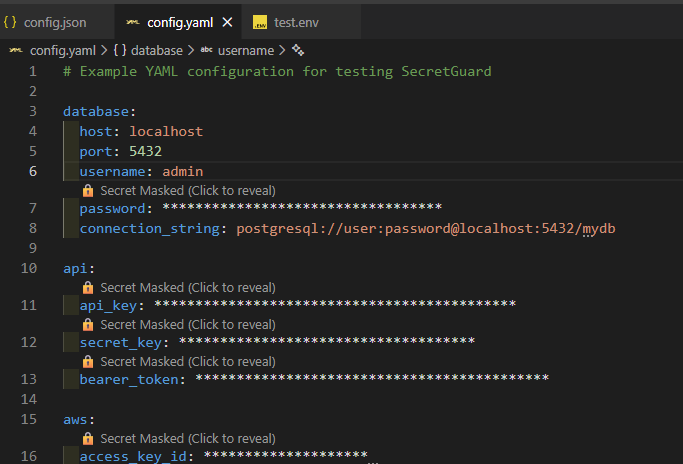This screenshot has height=464, width=683.
Task: Click line number 10 in the gutter
Action: point(29,268)
